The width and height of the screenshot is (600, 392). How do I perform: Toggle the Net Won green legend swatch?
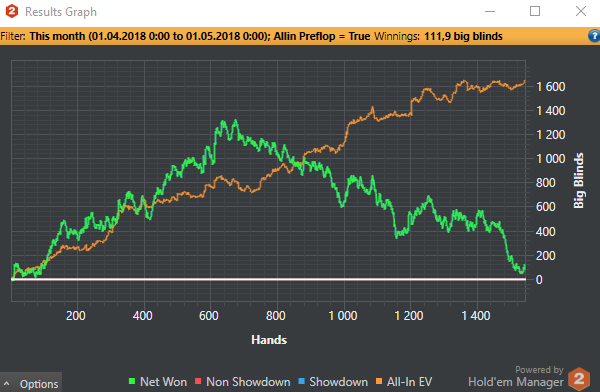click(132, 381)
